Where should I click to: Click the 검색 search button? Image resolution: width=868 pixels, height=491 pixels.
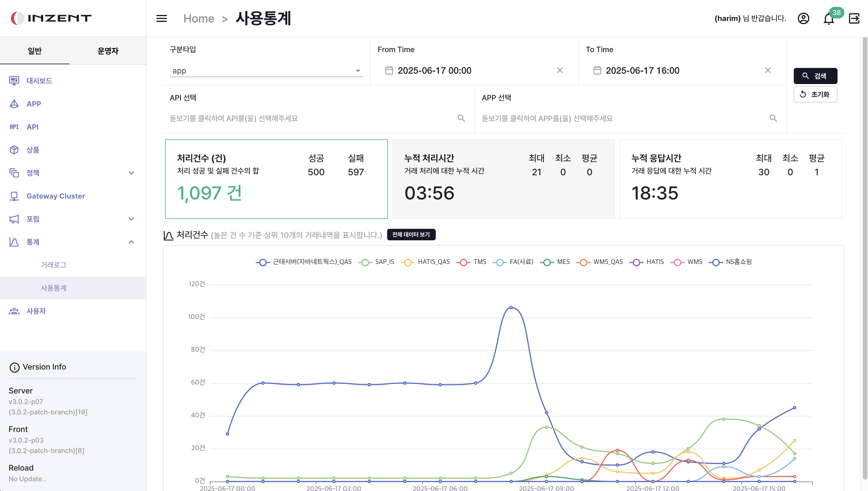[x=815, y=76]
